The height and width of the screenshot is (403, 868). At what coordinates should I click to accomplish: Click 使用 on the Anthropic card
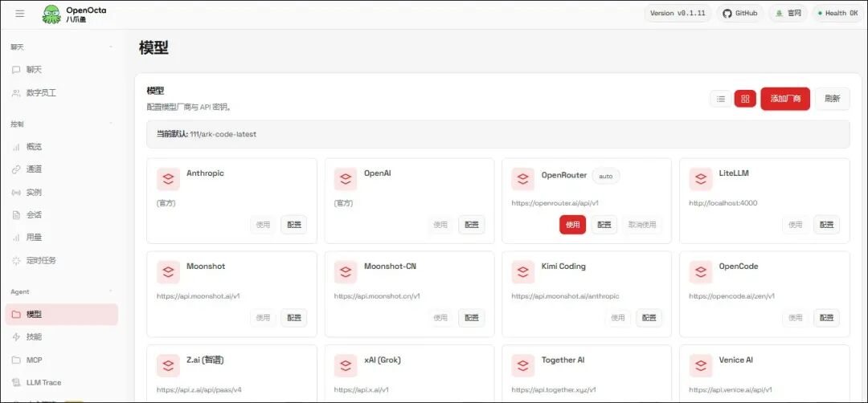tap(263, 225)
